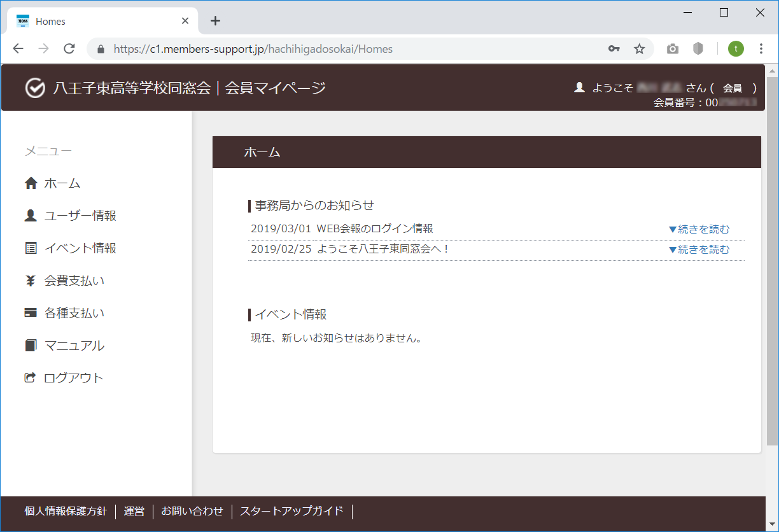Open a new browser tab with plus
Screen dimensions: 779x532
(215, 21)
